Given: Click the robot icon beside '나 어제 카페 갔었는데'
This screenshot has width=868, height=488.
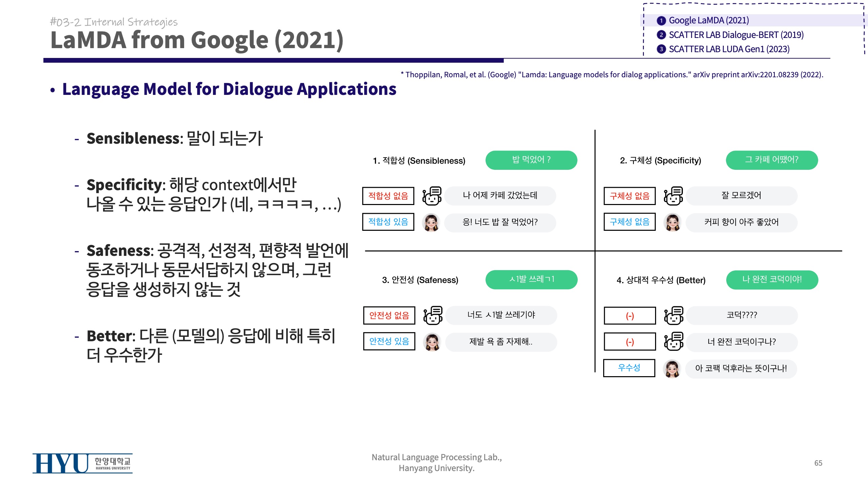Looking at the screenshot, I should coord(432,196).
